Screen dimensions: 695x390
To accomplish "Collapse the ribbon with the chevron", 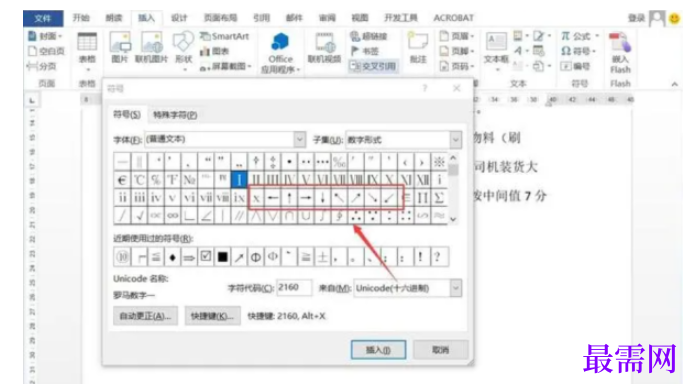I will 674,84.
